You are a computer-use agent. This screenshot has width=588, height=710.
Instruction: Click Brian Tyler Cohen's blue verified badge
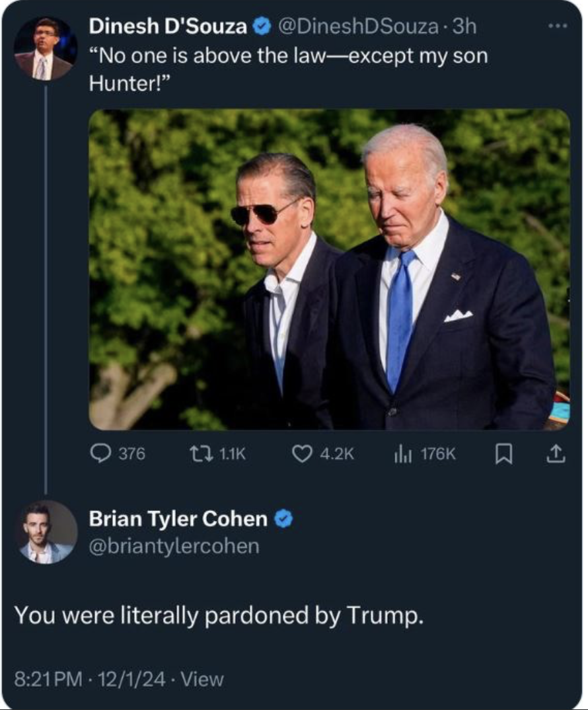tap(283, 520)
